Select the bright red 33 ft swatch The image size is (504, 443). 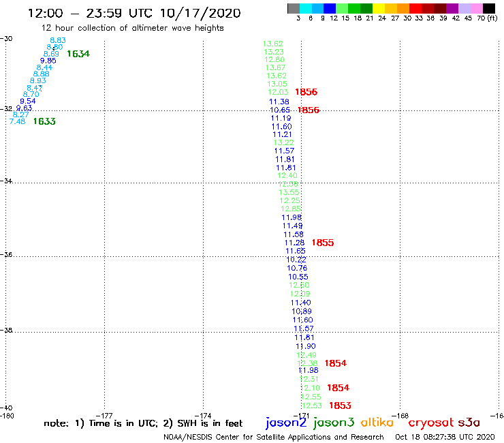point(415,8)
